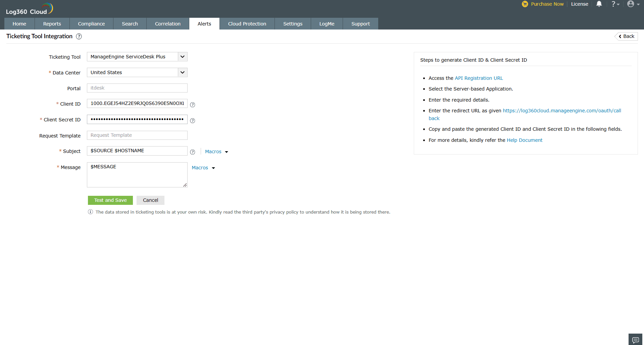
Task: Click the Test and Save button
Action: (110, 200)
